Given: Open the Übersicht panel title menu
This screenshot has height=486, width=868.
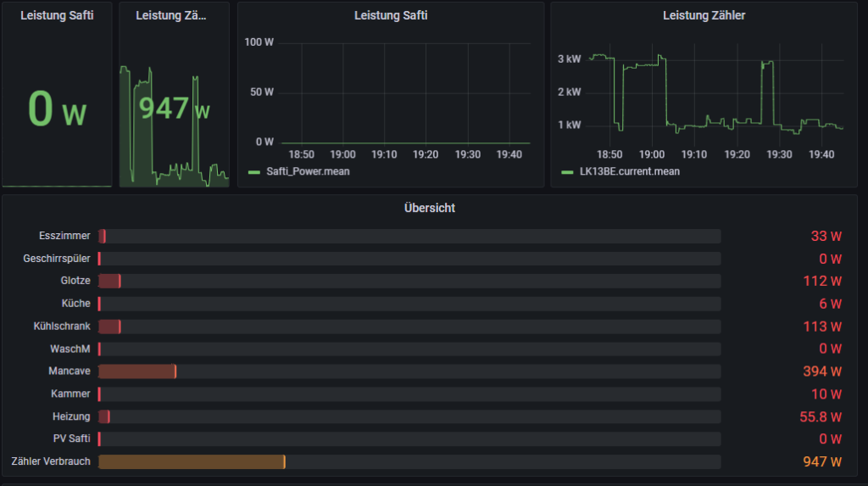Looking at the screenshot, I should 430,208.
